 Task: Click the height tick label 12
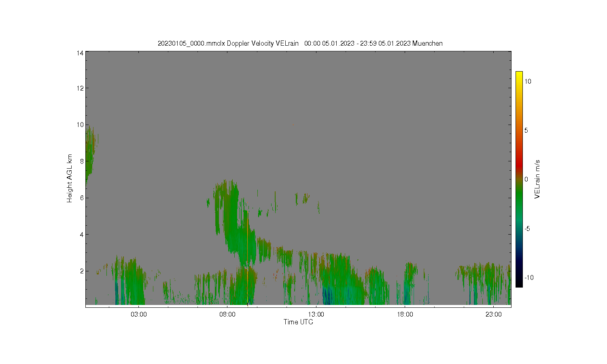[x=80, y=88]
